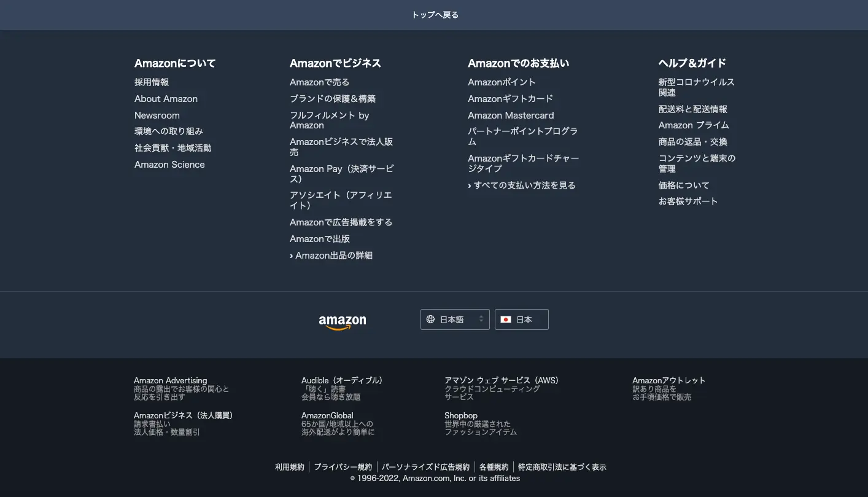Viewport: 868px width, 497px height.
Task: Open パートナーポイントプログラム link
Action: click(x=523, y=136)
